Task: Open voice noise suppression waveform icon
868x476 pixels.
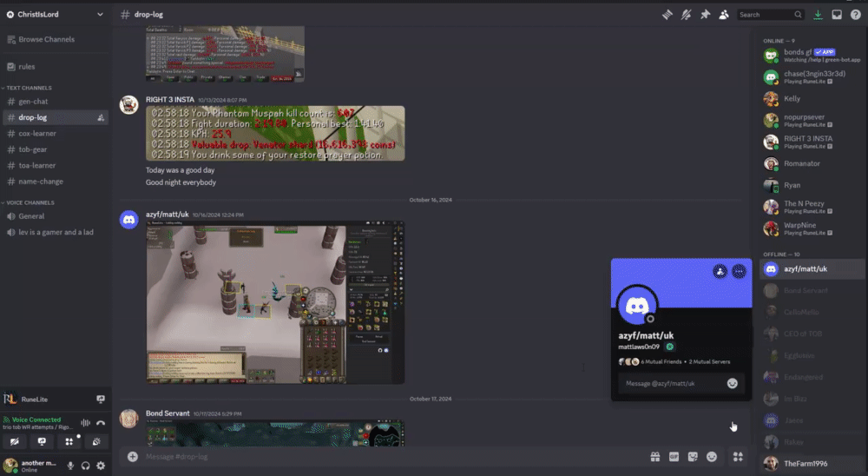Action: tap(85, 423)
